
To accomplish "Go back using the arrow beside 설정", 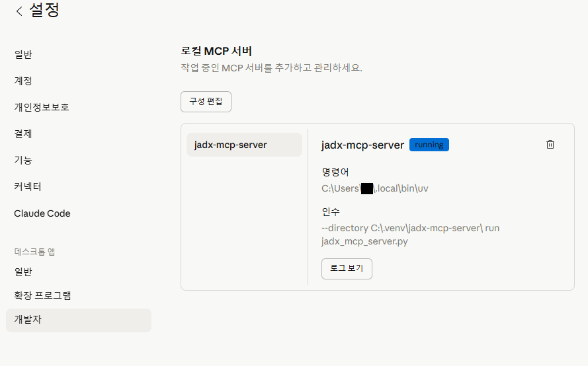I will click(x=19, y=11).
